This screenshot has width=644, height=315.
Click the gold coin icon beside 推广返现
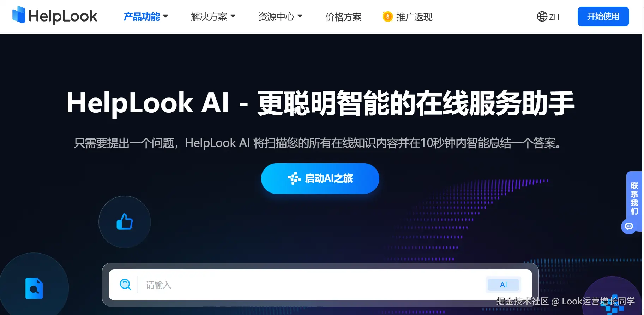click(x=387, y=17)
